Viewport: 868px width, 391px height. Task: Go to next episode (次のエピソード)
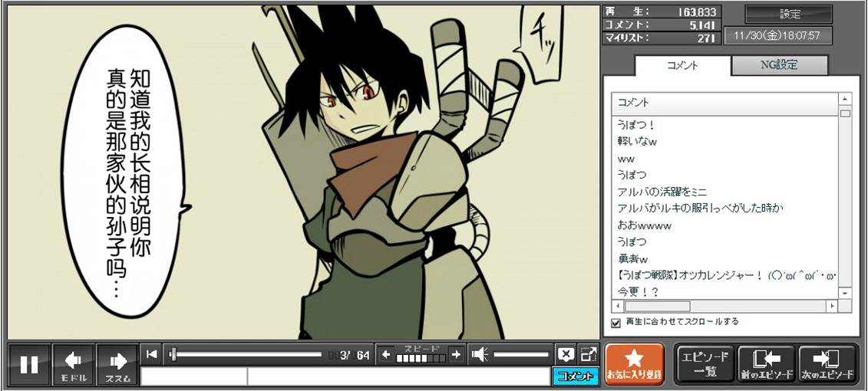[x=827, y=364]
